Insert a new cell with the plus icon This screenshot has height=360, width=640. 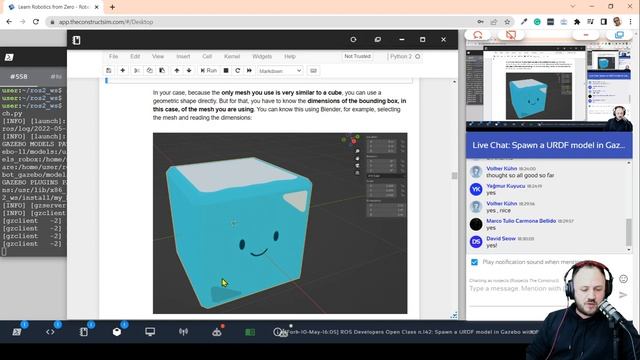pos(122,71)
